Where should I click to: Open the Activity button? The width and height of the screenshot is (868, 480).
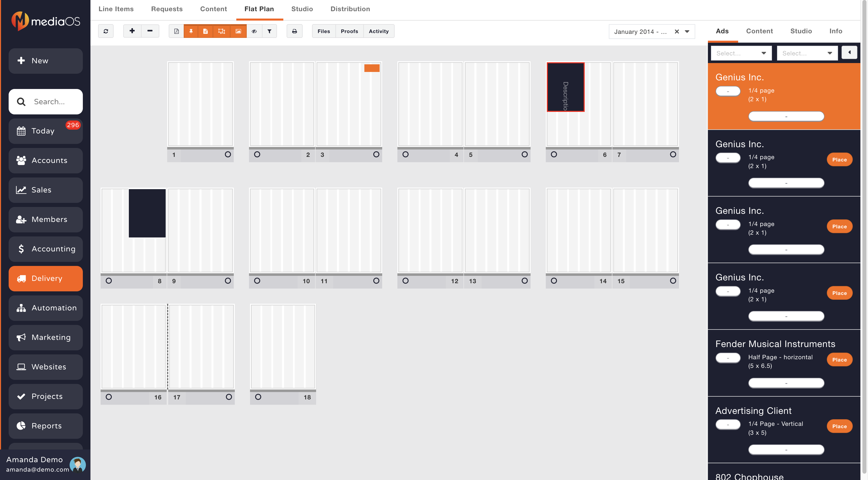379,31
